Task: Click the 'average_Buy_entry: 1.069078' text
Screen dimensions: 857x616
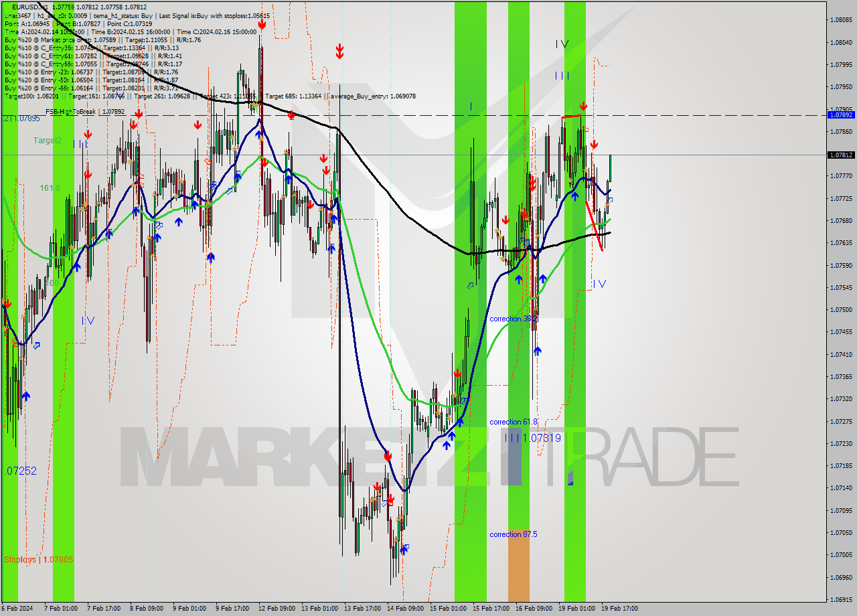Action: [372, 96]
